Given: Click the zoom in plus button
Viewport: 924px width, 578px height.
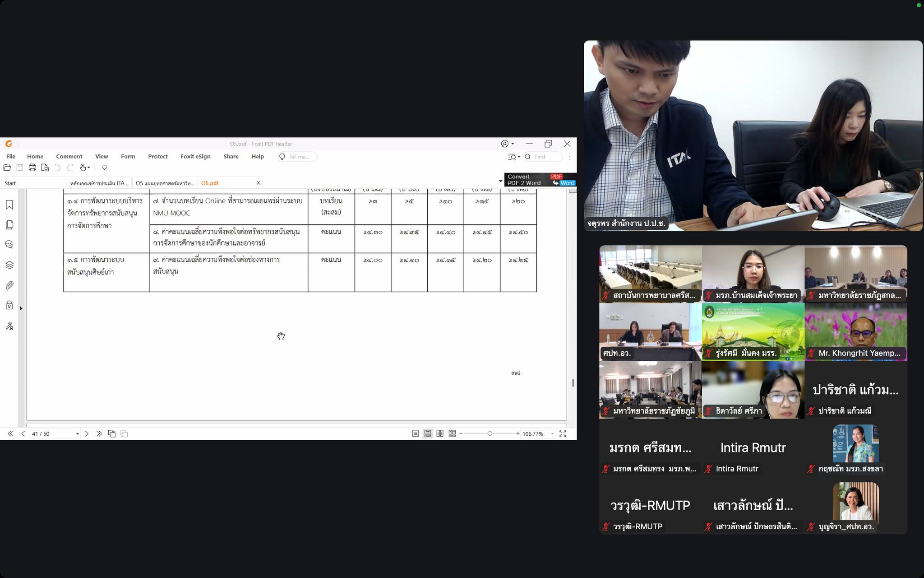Looking at the screenshot, I should pos(518,433).
